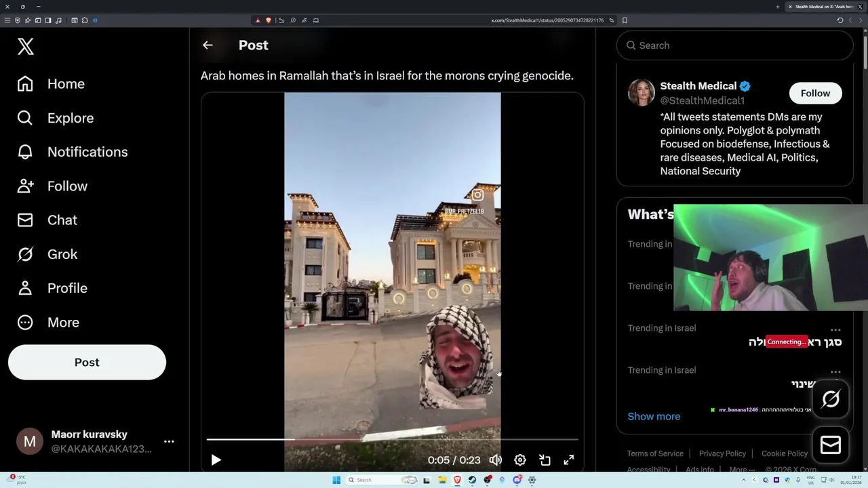The height and width of the screenshot is (488, 868).
Task: Open options dots for fourth Trending in Israel
Action: pyautogui.click(x=835, y=371)
